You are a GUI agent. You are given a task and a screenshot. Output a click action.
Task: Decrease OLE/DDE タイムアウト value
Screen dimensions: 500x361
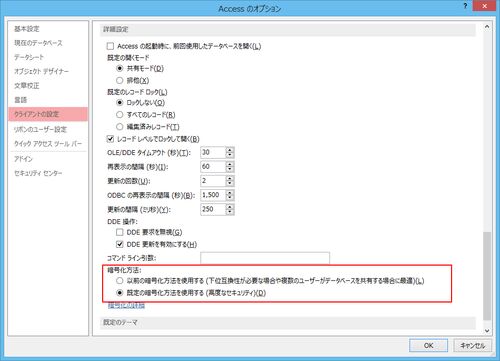pyautogui.click(x=230, y=156)
